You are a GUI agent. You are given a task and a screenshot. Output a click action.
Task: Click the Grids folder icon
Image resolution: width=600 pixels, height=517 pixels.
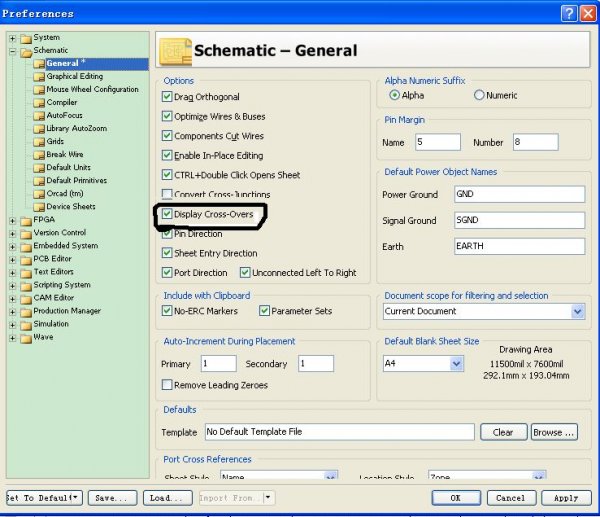point(39,142)
